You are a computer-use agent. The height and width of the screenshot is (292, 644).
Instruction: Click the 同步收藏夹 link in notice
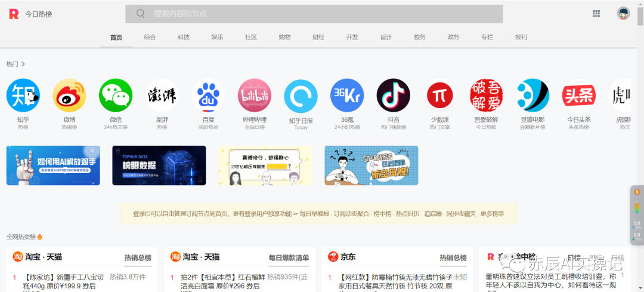click(461, 214)
